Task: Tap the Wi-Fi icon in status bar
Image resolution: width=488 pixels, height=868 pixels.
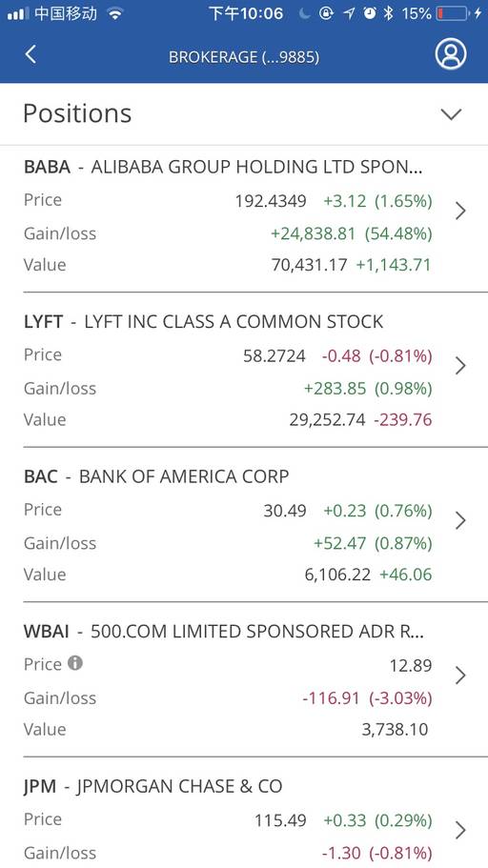Action: click(115, 14)
